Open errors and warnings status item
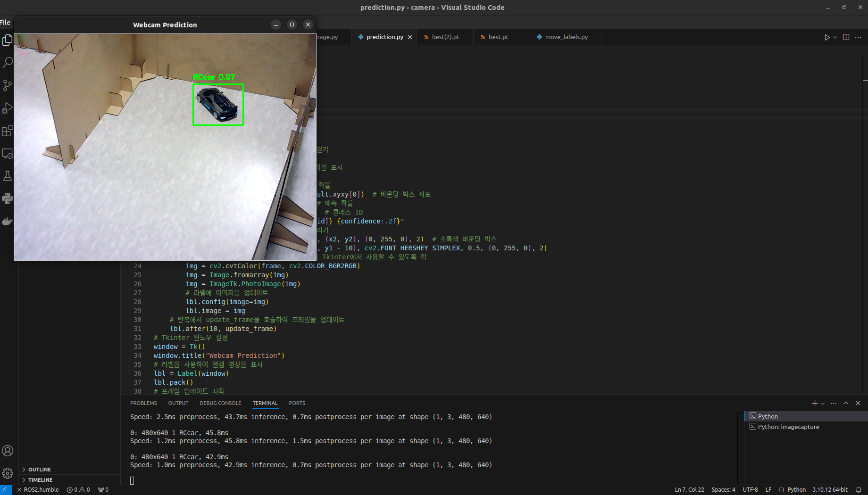This screenshot has width=868, height=495. pyautogui.click(x=78, y=490)
